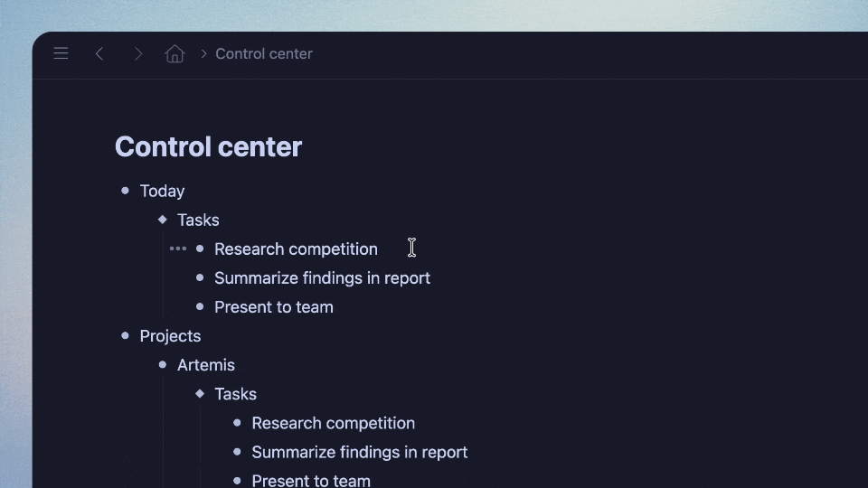Viewport: 868px width, 488px height.
Task: Click Summarize findings in report under Today
Action: tap(322, 278)
